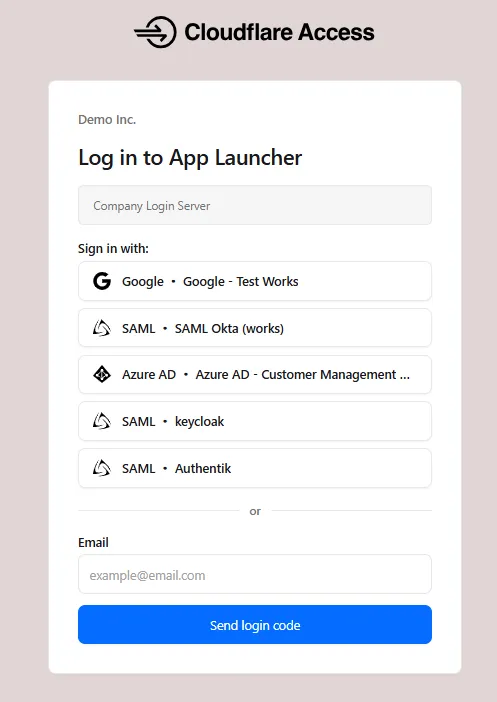497x702 pixels.
Task: Click the "or" separator text
Action: pyautogui.click(x=255, y=511)
